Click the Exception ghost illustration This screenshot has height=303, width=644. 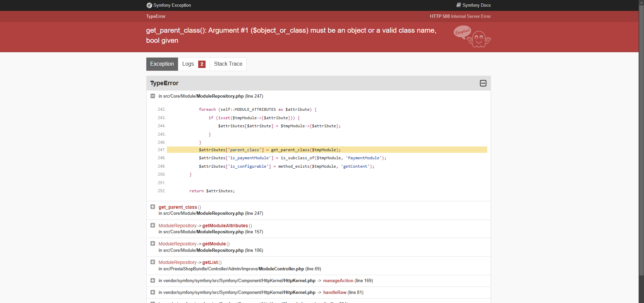click(472, 37)
